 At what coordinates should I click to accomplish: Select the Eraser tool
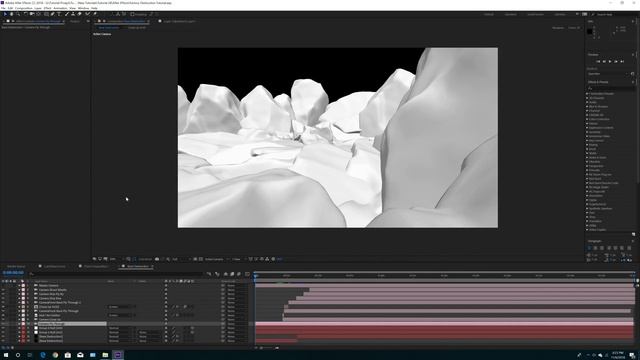[80, 14]
